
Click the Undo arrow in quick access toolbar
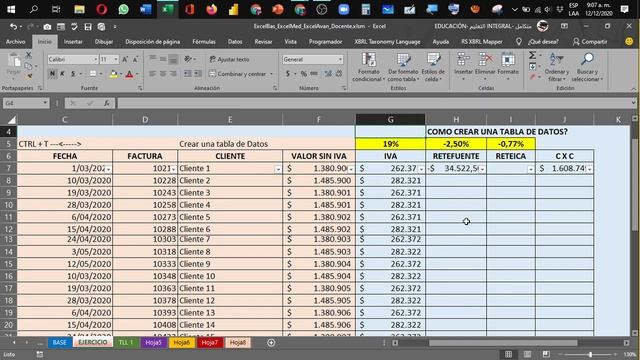pos(13,27)
